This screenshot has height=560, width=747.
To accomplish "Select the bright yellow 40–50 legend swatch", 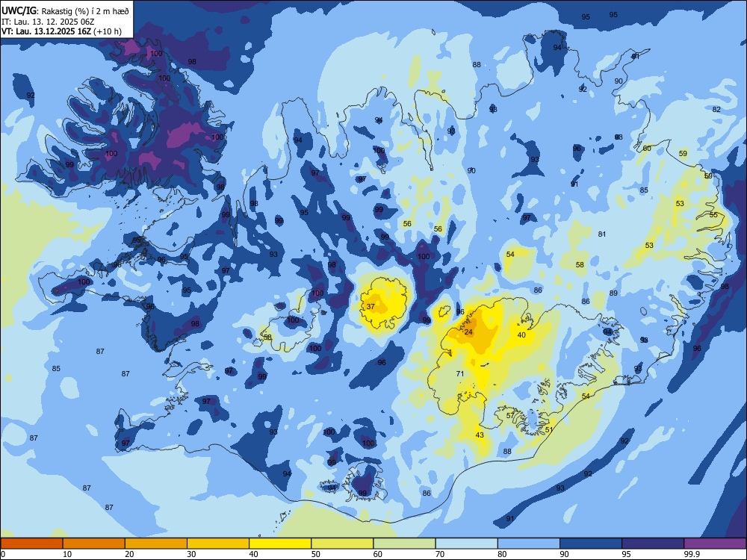I will [x=280, y=544].
